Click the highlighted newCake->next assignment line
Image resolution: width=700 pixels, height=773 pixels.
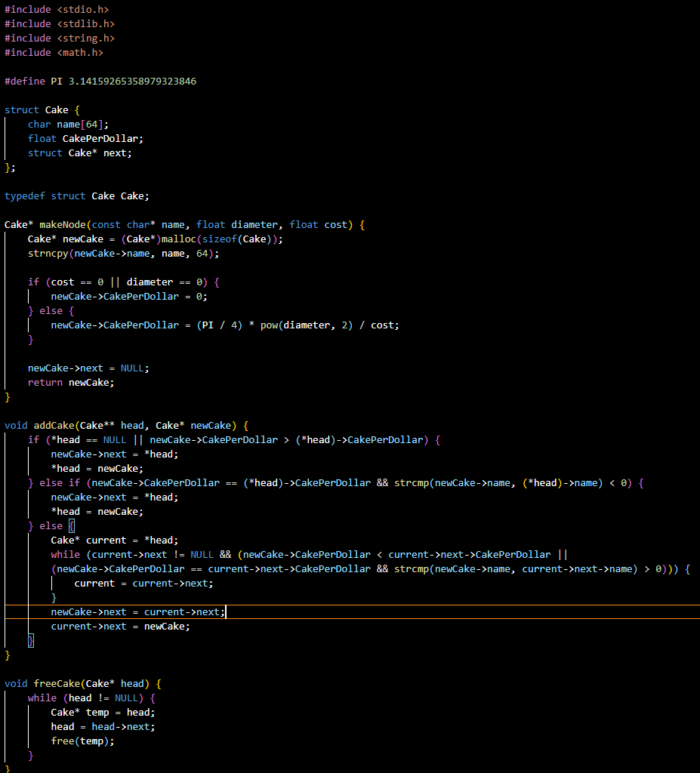[x=136, y=611]
